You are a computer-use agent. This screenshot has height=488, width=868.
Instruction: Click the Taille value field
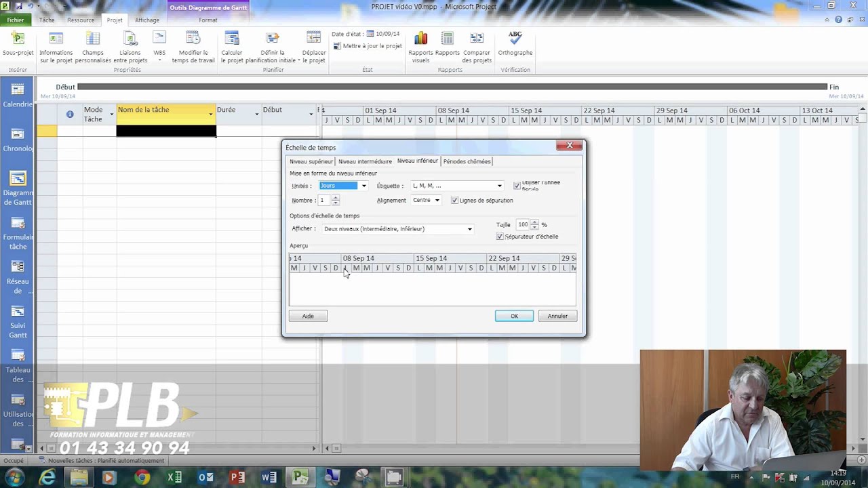pos(523,224)
